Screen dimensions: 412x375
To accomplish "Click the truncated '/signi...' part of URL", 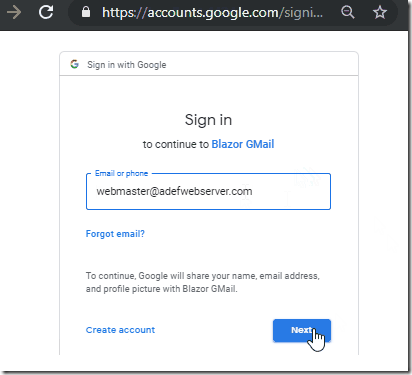I will [x=301, y=13].
